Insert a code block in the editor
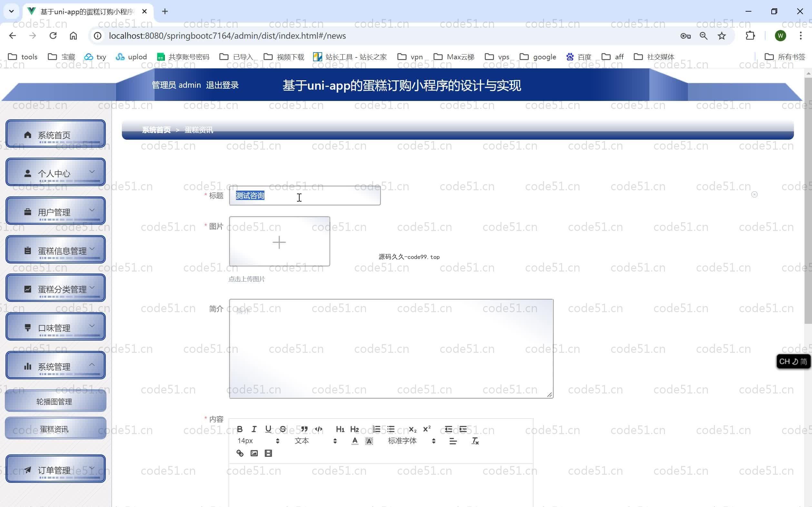This screenshot has width=812, height=507. (x=319, y=429)
